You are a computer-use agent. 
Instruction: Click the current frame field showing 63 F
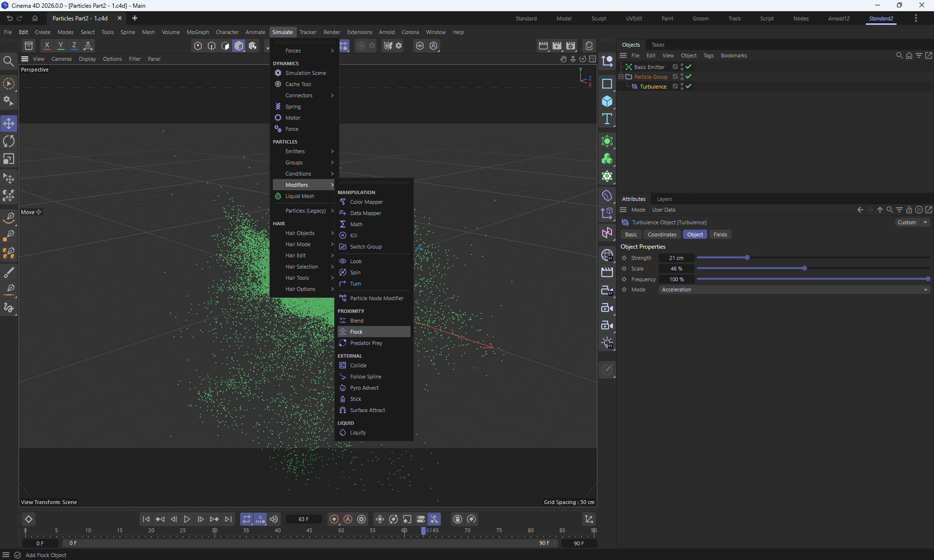(x=304, y=519)
